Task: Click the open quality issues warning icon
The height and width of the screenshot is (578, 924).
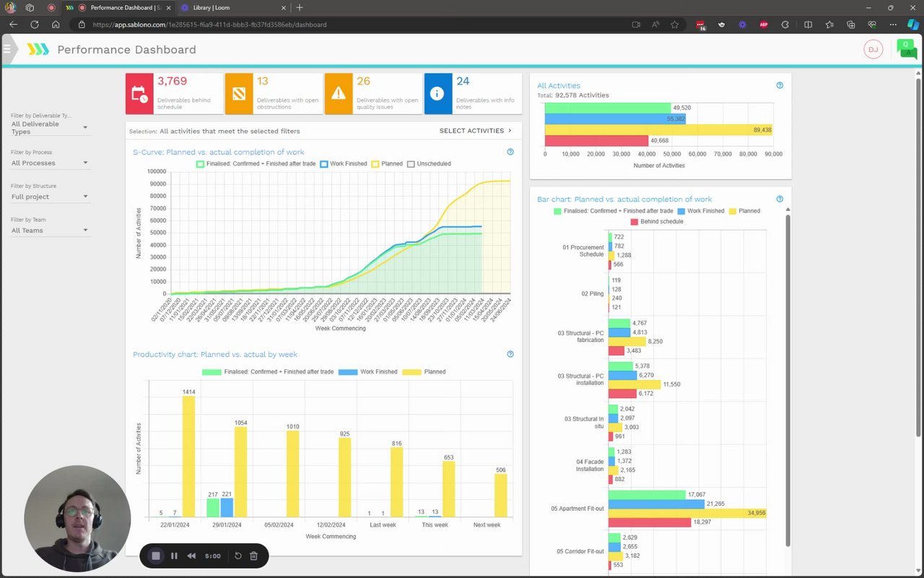Action: 339,94
